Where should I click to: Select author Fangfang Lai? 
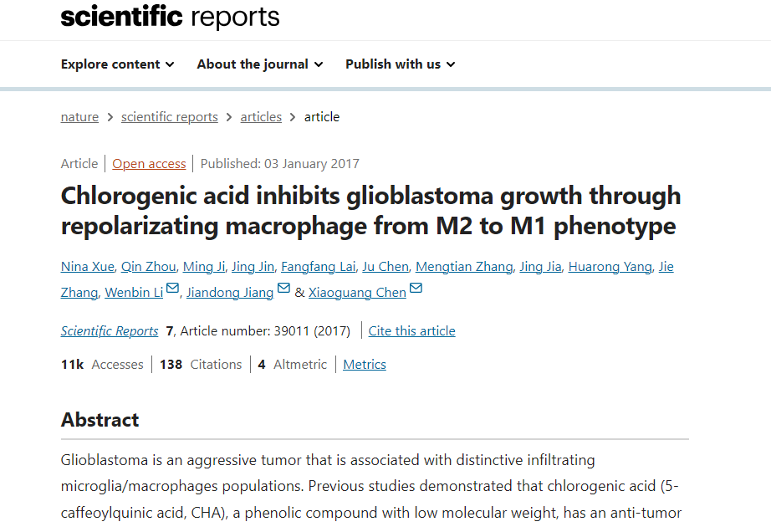(x=318, y=267)
